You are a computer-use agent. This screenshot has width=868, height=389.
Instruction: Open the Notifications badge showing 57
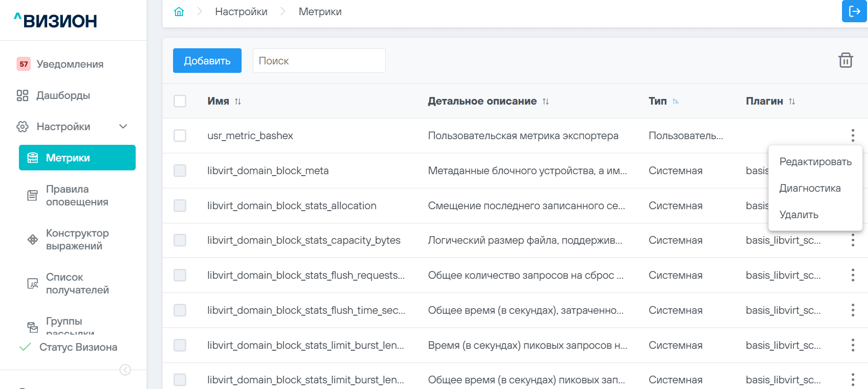click(x=24, y=64)
